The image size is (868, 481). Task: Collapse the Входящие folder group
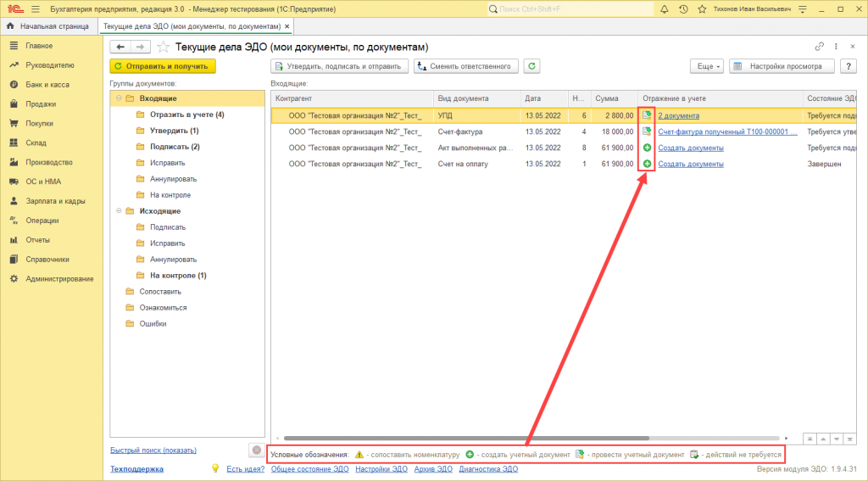pyautogui.click(x=119, y=98)
